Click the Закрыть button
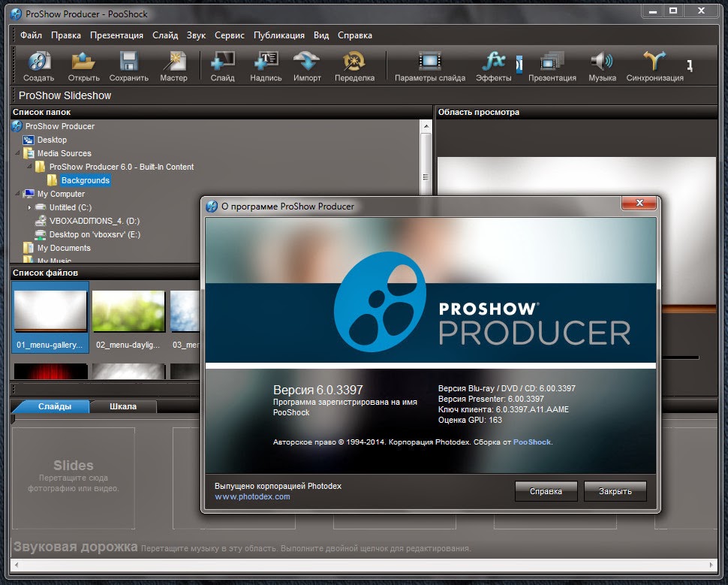 615,491
